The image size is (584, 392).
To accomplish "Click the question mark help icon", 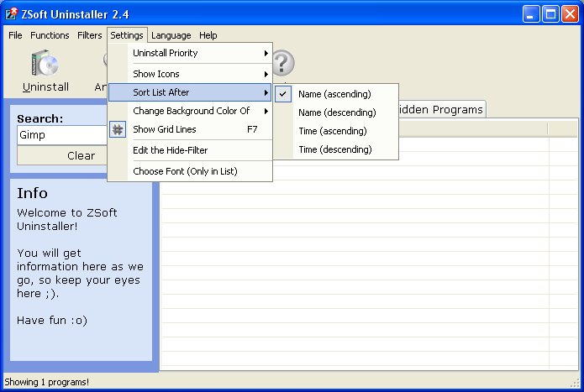I will click(x=282, y=63).
